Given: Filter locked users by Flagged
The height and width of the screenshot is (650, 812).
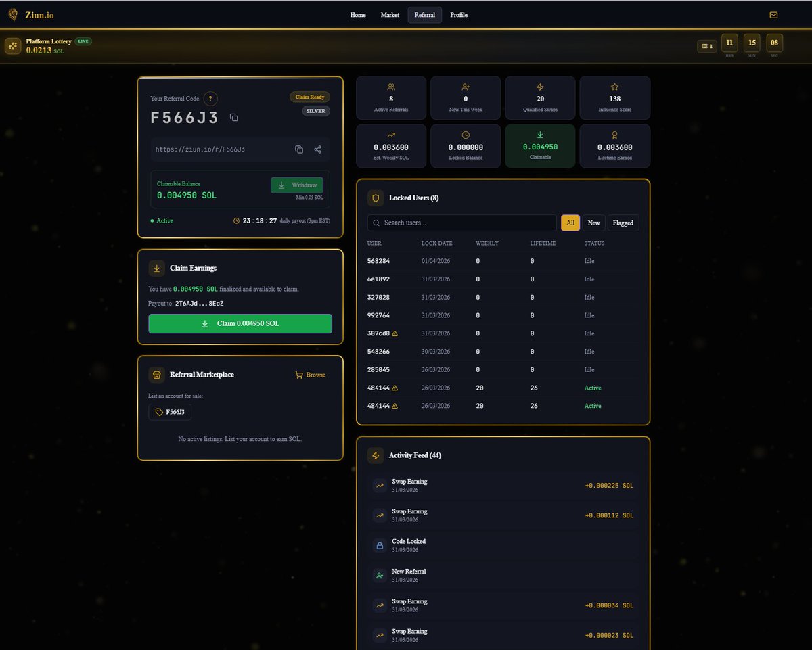Looking at the screenshot, I should coord(623,223).
